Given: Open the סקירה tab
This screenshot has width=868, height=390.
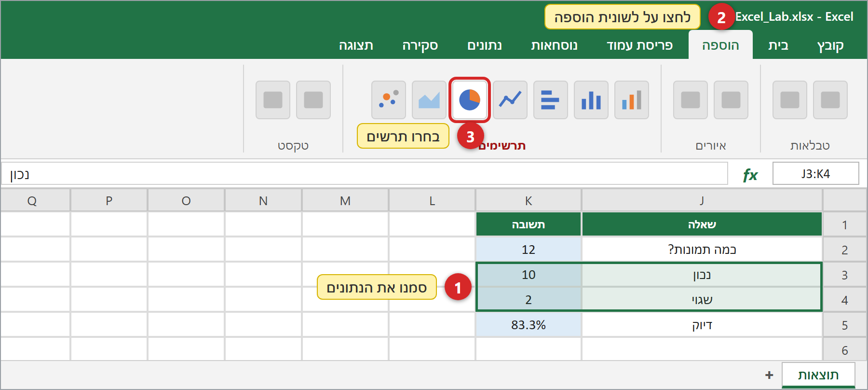Looking at the screenshot, I should pyautogui.click(x=420, y=45).
